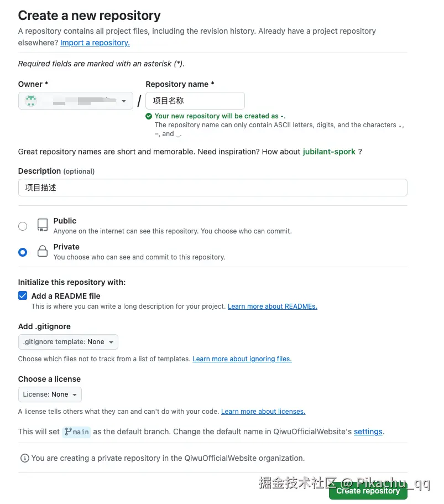
Task: Click the Public repository book icon
Action: coord(43,225)
